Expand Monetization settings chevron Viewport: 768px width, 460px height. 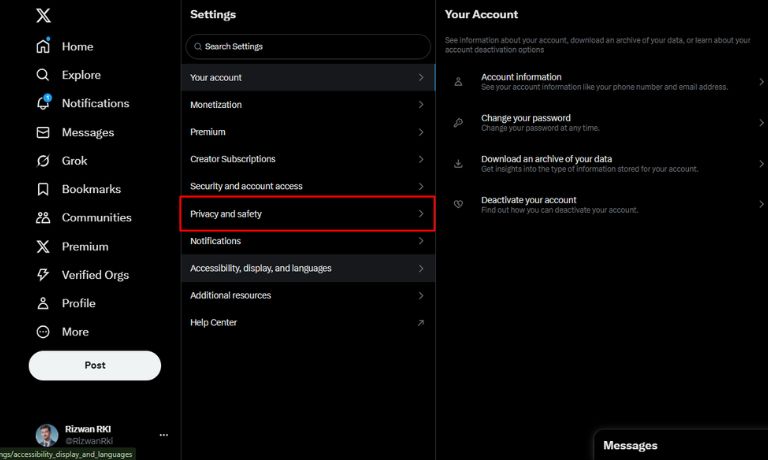coord(421,104)
